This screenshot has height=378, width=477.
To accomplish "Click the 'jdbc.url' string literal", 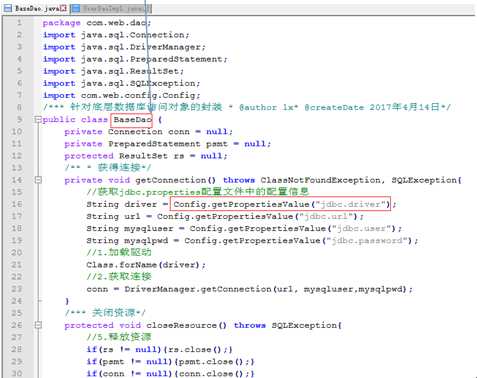I will point(326,216).
